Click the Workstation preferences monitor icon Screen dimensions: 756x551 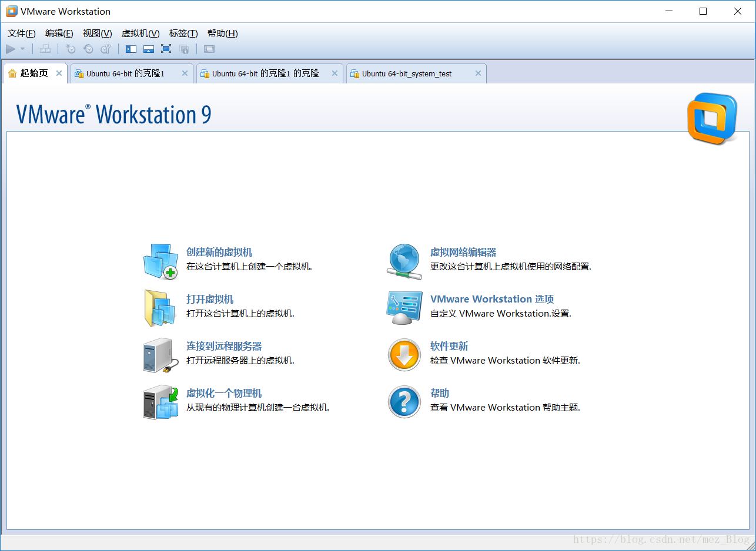click(x=404, y=308)
